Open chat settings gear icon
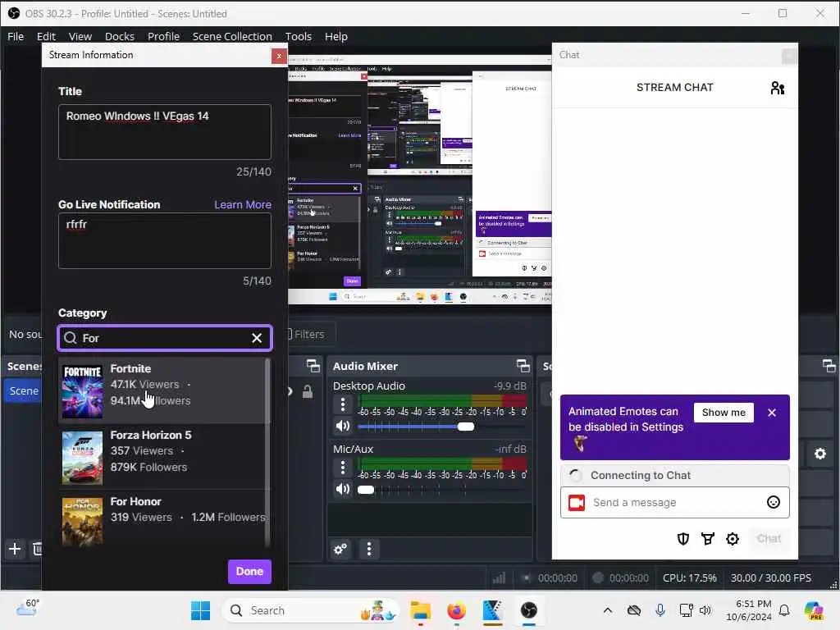The image size is (840, 630). [x=733, y=539]
